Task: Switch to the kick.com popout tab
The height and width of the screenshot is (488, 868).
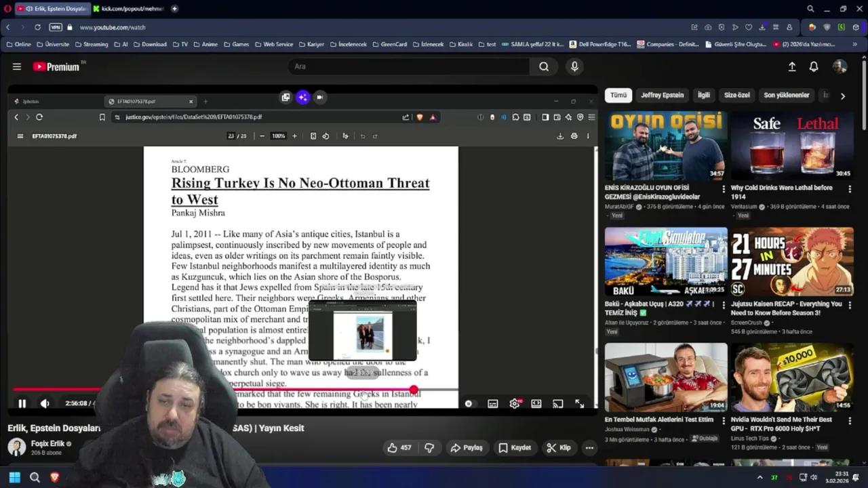Action: 129,9
